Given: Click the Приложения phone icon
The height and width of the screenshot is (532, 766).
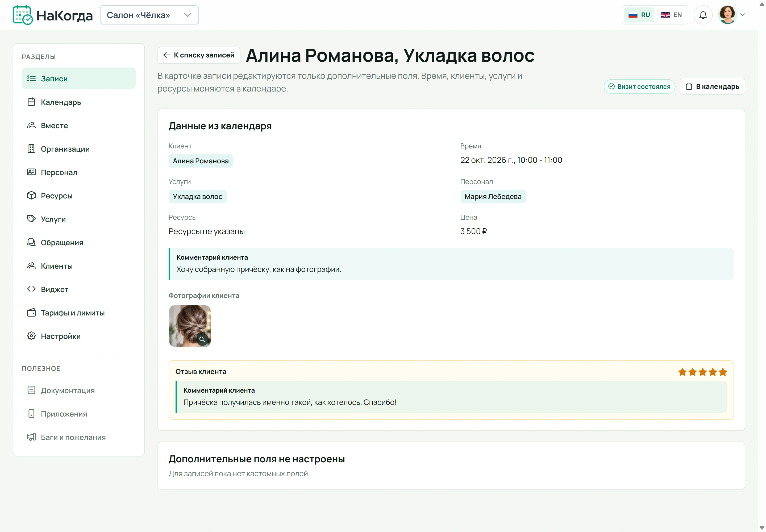Looking at the screenshot, I should [31, 413].
